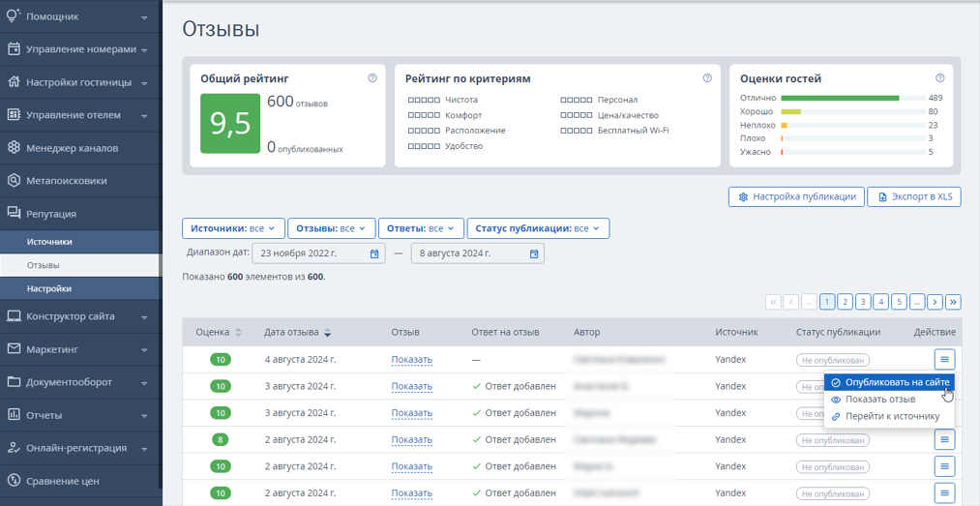Open the Ответы: все filter dropdown
The width and height of the screenshot is (980, 506).
(421, 228)
